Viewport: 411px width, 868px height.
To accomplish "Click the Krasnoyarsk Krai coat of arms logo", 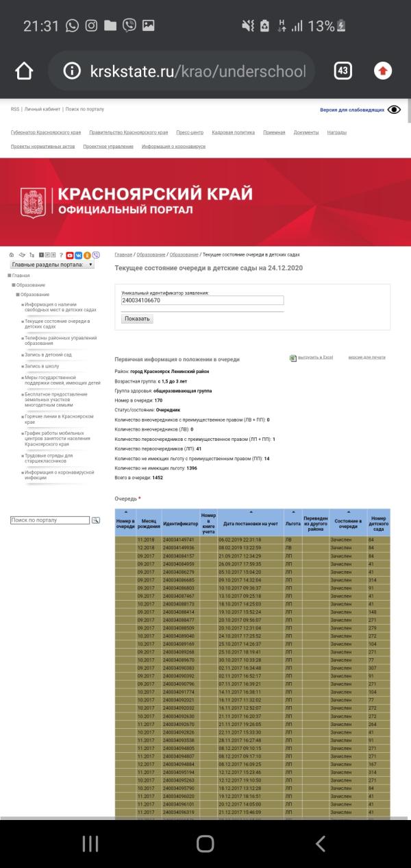I will (x=34, y=202).
